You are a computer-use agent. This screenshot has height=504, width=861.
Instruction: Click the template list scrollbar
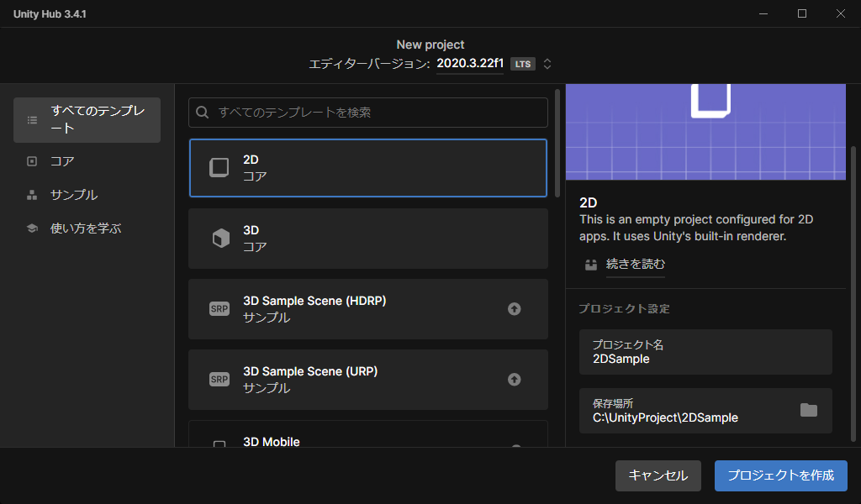tap(557, 143)
